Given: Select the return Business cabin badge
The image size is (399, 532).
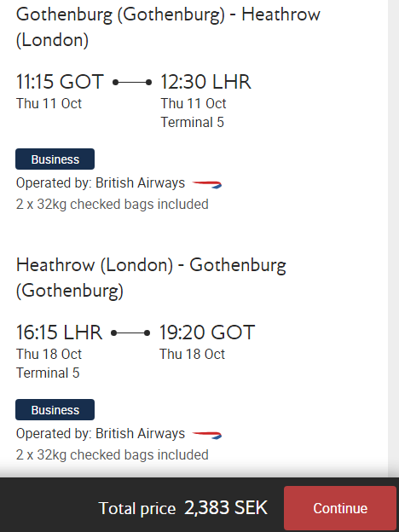Looking at the screenshot, I should [55, 409].
